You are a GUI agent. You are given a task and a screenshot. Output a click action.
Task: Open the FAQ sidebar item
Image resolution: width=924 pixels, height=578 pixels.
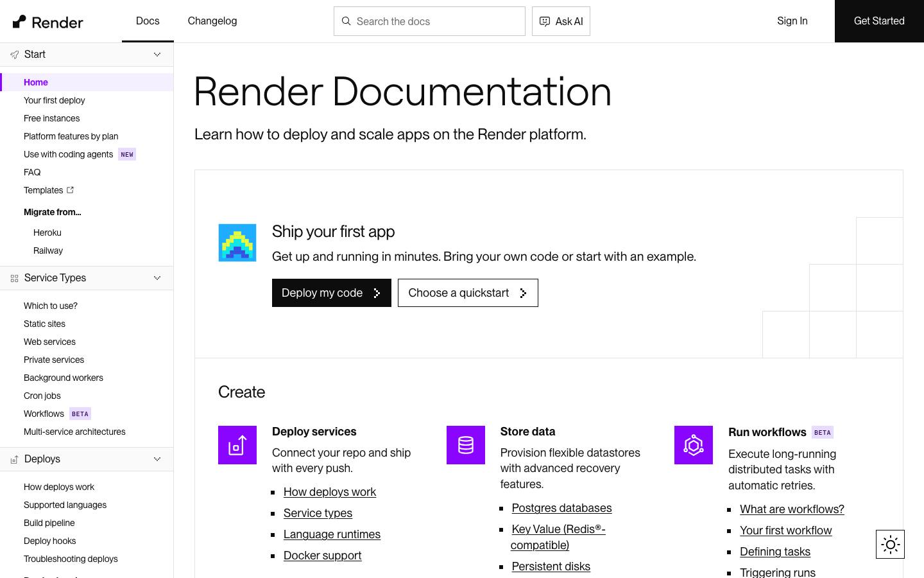[32, 172]
